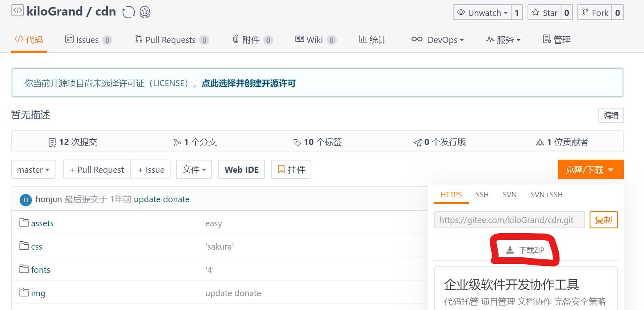The width and height of the screenshot is (644, 310).
Task: Click the 企业级软件开发协作工具 promo card
Action: pos(525,288)
